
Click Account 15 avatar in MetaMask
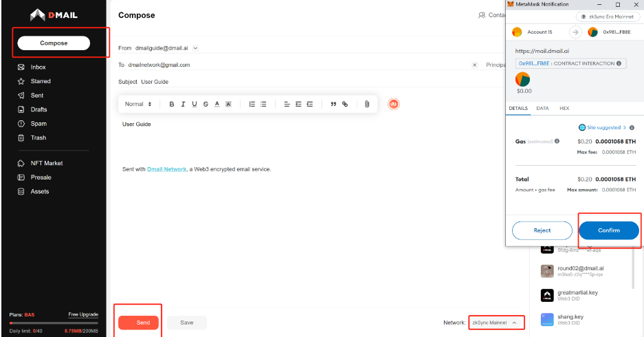(517, 32)
